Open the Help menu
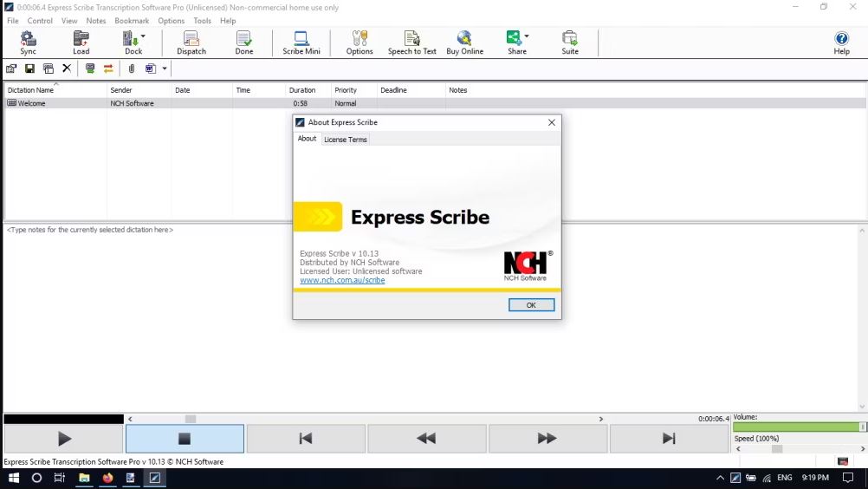This screenshot has height=489, width=868. [228, 21]
